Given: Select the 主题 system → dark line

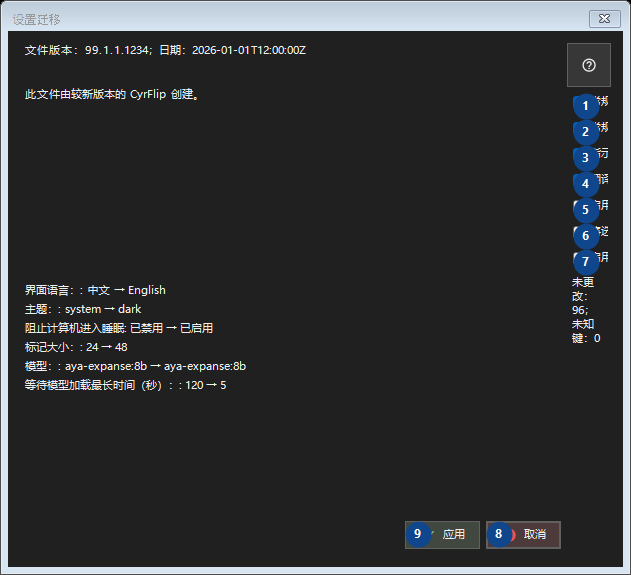Looking at the screenshot, I should click(83, 309).
